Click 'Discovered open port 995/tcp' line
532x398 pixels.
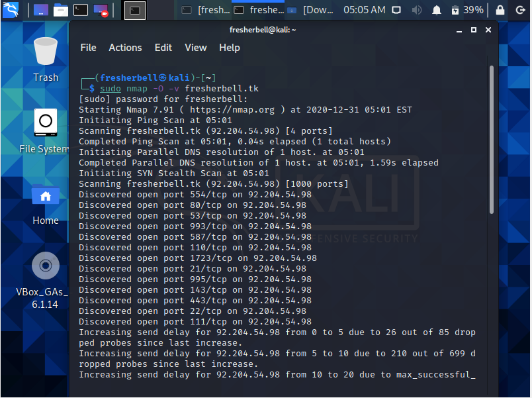click(195, 279)
